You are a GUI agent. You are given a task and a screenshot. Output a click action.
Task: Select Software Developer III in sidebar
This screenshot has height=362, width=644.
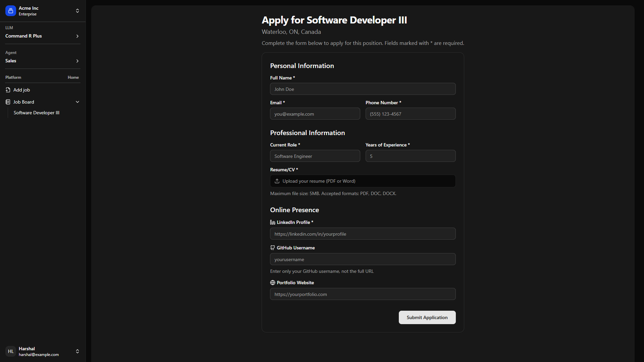(37, 113)
